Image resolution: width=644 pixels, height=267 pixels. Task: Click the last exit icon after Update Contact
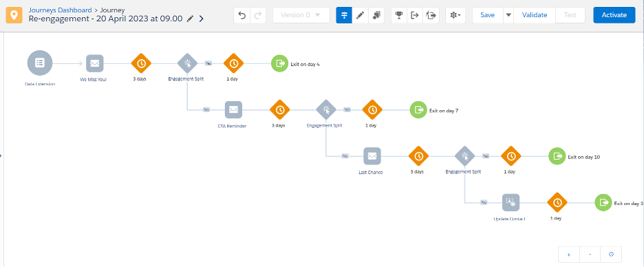pyautogui.click(x=604, y=202)
